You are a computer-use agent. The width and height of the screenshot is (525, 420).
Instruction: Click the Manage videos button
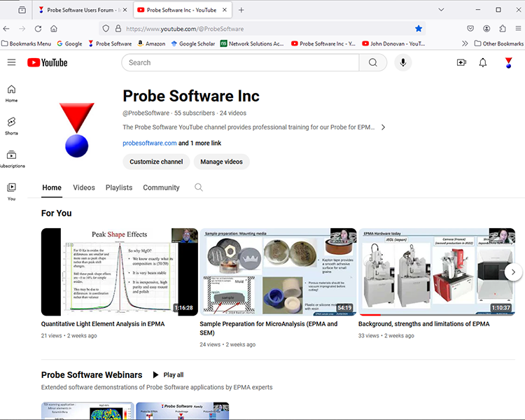point(221,162)
